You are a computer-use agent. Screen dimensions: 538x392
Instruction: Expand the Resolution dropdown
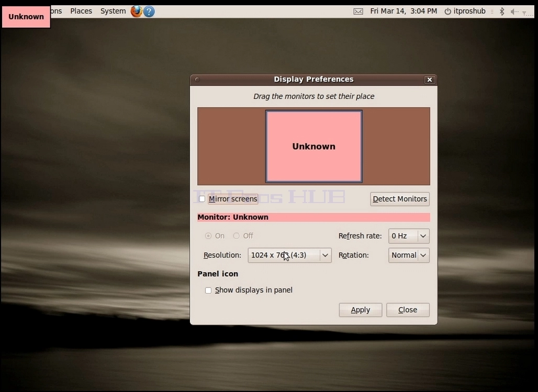pyautogui.click(x=289, y=255)
